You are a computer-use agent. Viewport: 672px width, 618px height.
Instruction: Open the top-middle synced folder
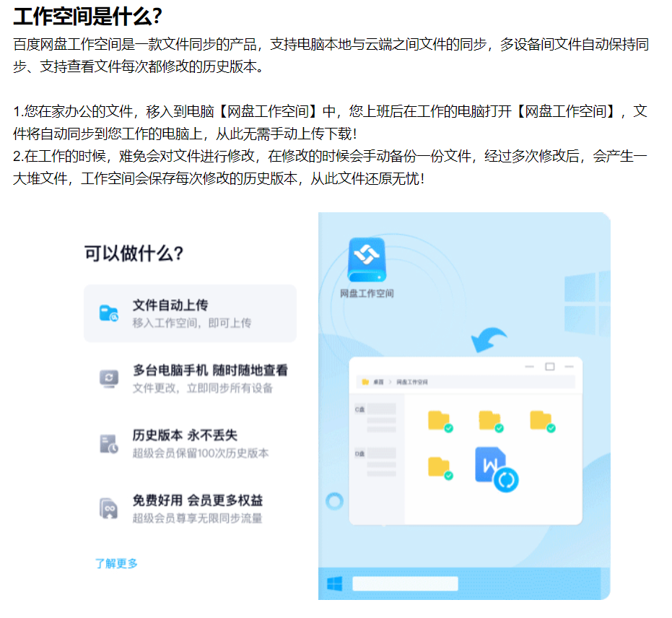point(490,421)
